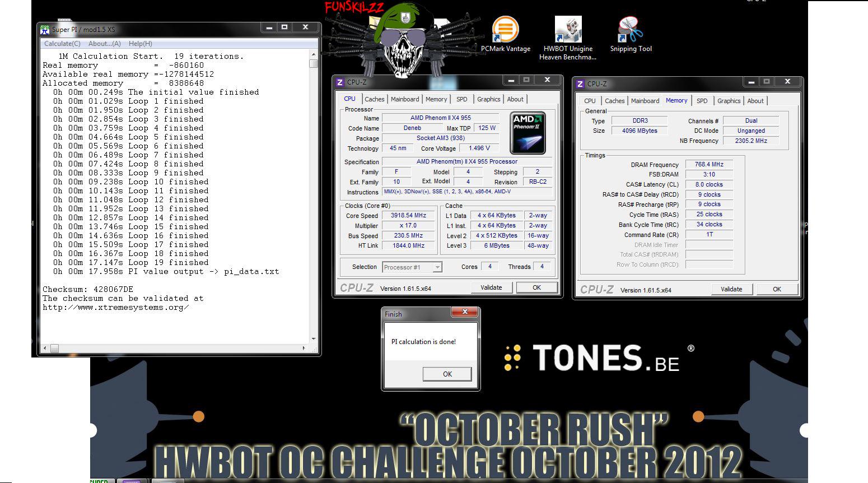
Task: Select CPU tab in the CPU-Z Memory window
Action: pyautogui.click(x=590, y=101)
